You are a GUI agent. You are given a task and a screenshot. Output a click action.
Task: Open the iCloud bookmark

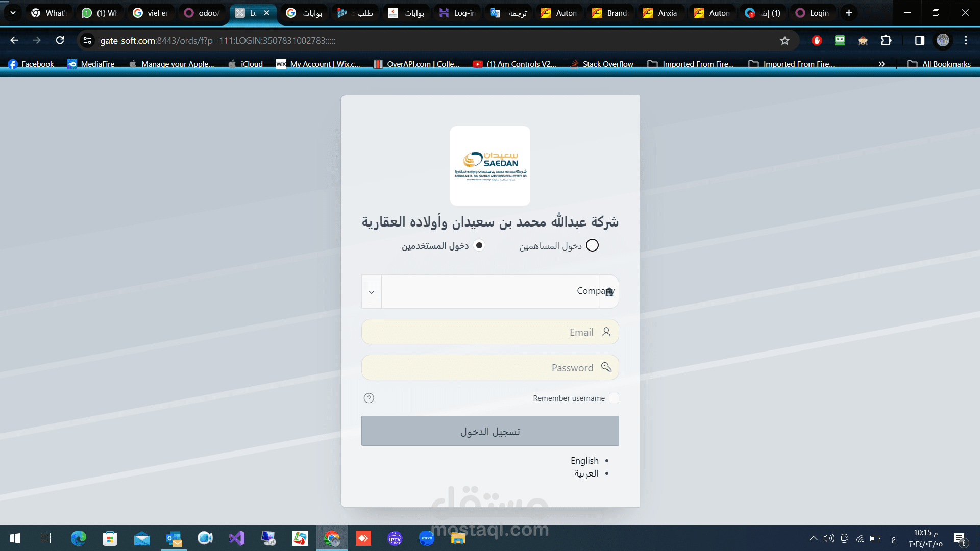[x=246, y=64]
